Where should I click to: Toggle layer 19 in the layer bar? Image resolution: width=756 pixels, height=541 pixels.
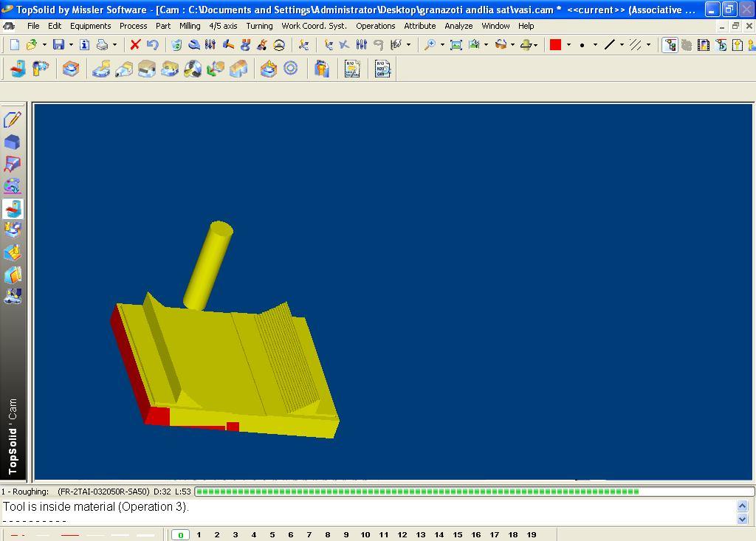point(532,535)
